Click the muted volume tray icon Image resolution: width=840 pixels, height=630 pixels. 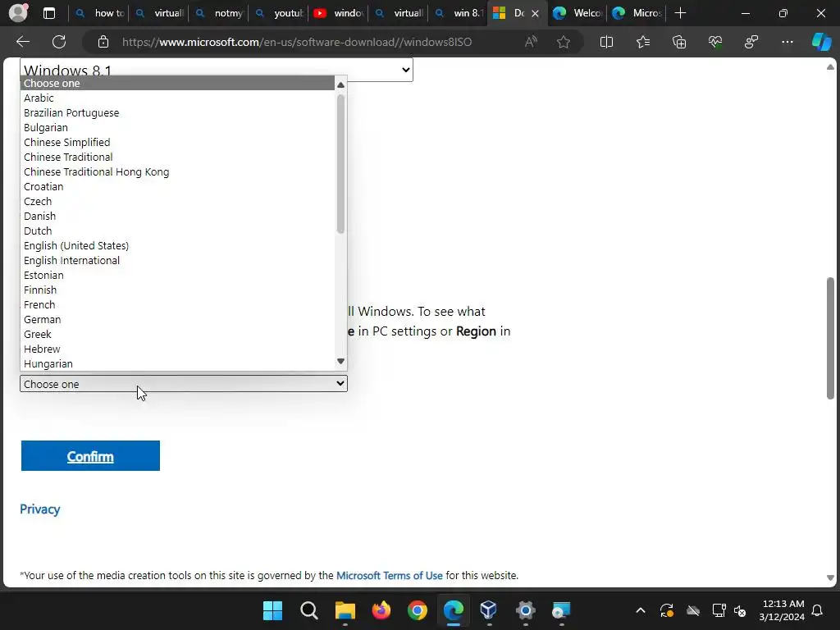(x=741, y=610)
